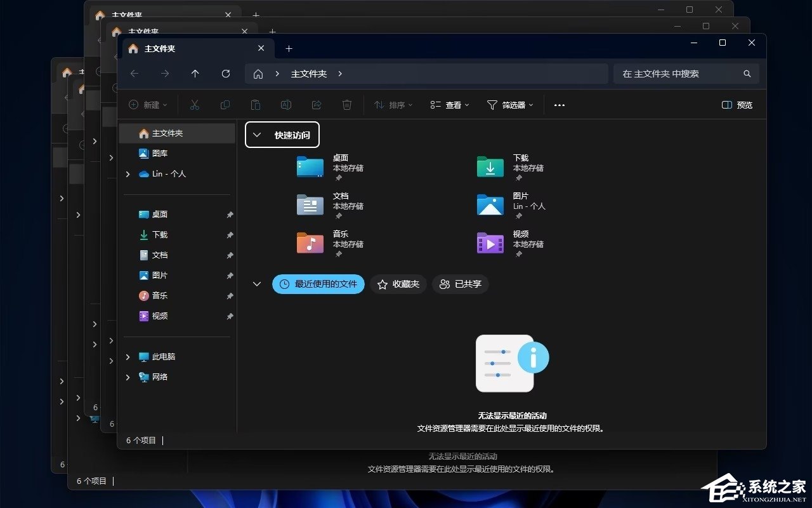The image size is (812, 508).
Task: Click the Delete (trash) icon
Action: [347, 105]
